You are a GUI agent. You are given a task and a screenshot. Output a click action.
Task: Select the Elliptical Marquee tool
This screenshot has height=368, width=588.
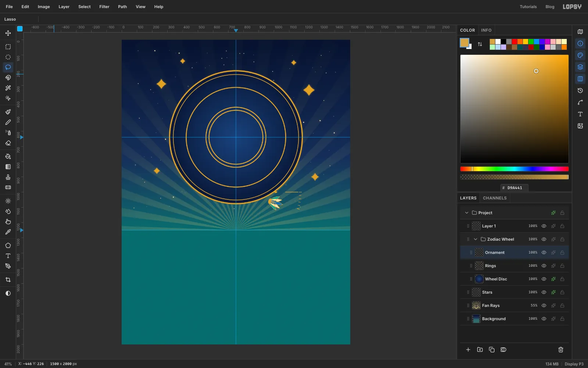pos(8,57)
